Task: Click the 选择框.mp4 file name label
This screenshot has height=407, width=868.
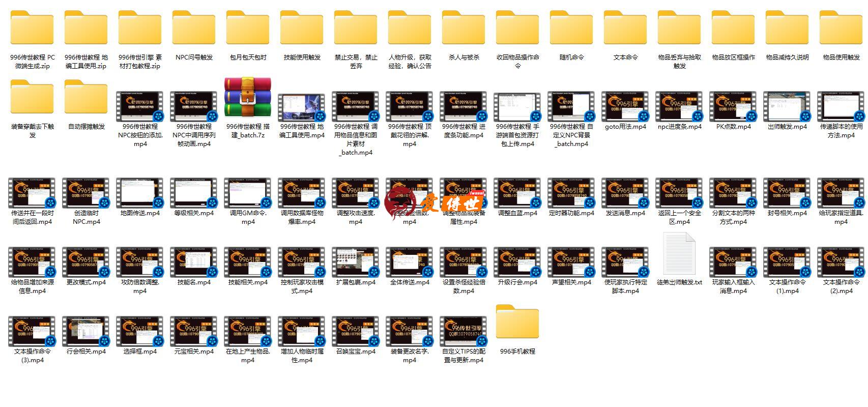Action: pyautogui.click(x=140, y=352)
